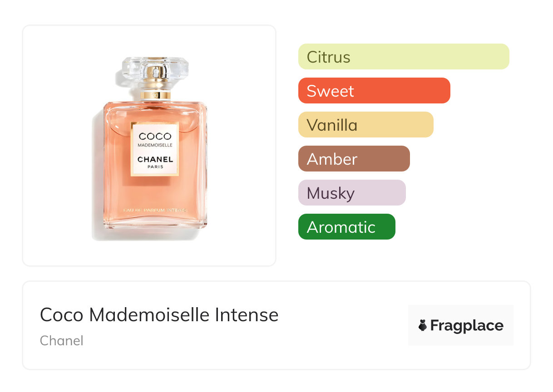Select the Sweet accord bar
Screen dimensions: 553x392
click(x=374, y=91)
